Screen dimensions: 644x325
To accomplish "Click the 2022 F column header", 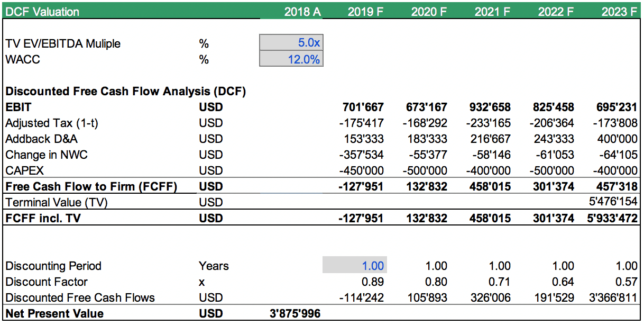I will pos(556,11).
